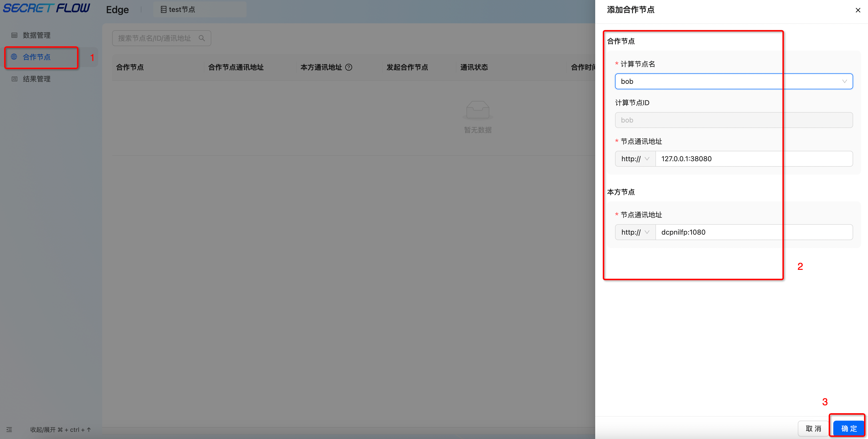The image size is (868, 439).
Task: Click the 确定 button
Action: (x=848, y=429)
